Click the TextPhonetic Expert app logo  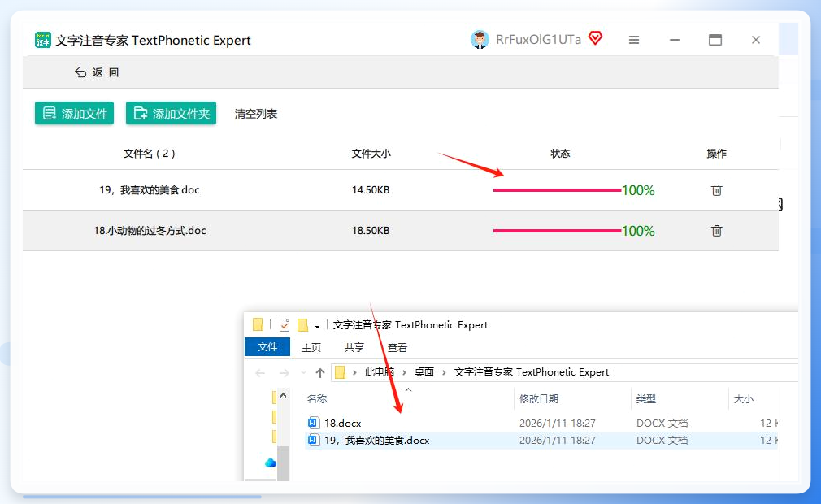click(x=43, y=40)
